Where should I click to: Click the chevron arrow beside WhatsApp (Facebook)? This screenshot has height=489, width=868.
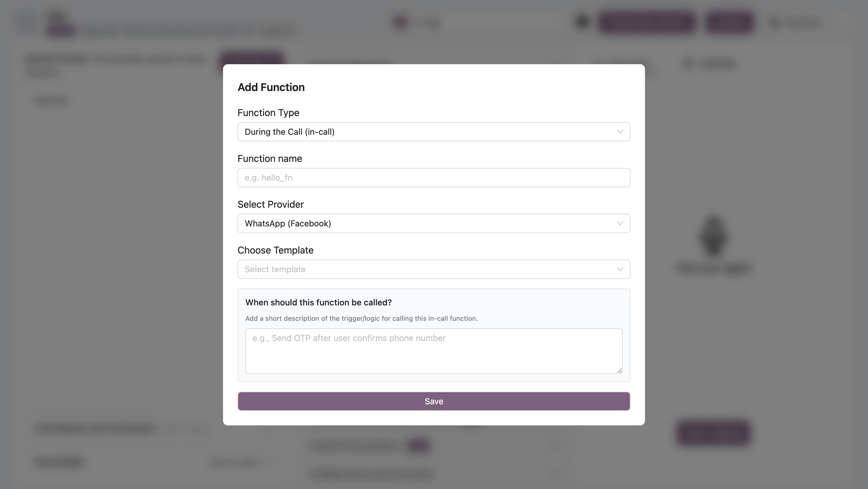tap(620, 223)
